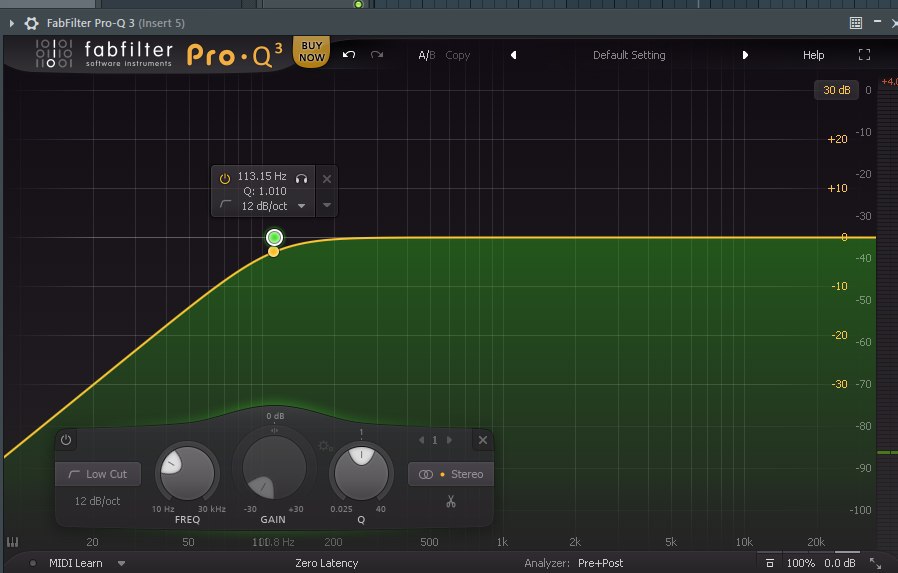898x573 pixels.
Task: Open the FL Studio detailed settings grid icon
Action: (856, 23)
